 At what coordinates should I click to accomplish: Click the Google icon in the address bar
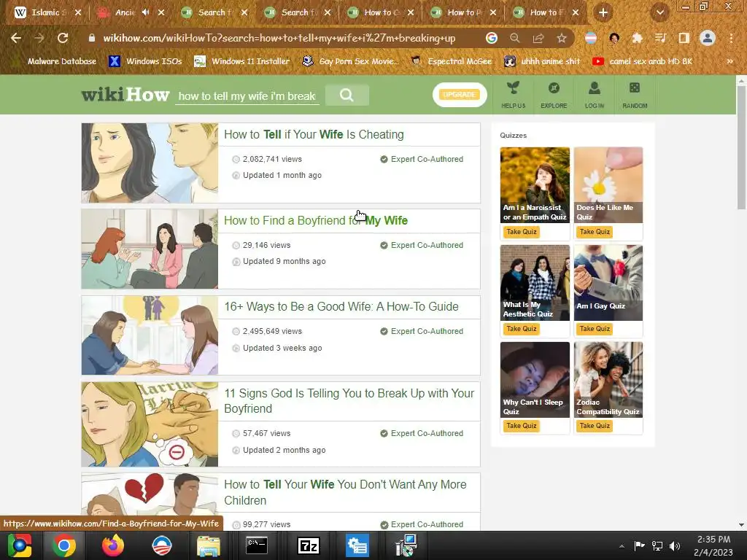coord(491,38)
